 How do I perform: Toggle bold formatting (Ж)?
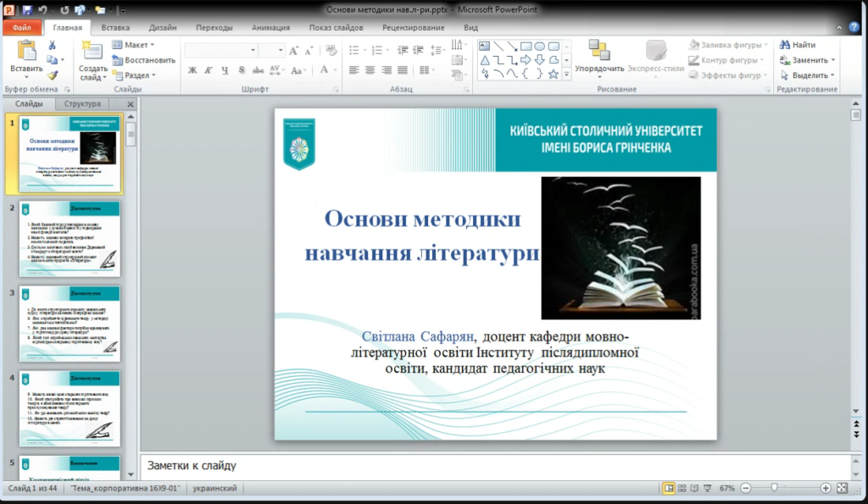click(192, 70)
